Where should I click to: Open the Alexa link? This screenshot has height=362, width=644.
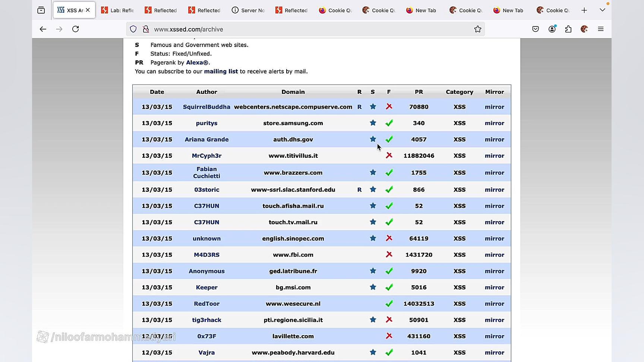click(197, 63)
